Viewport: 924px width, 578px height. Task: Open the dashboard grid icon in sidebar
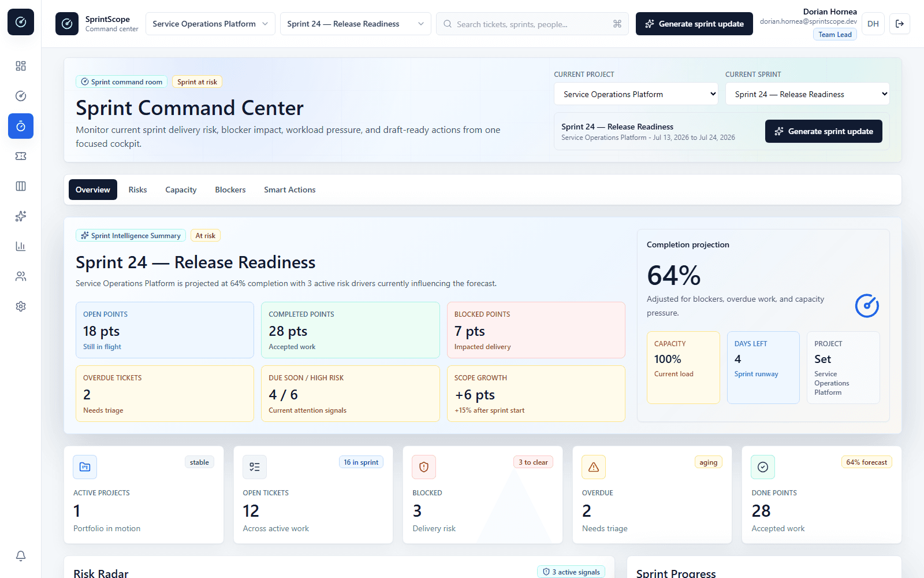pyautogui.click(x=21, y=66)
